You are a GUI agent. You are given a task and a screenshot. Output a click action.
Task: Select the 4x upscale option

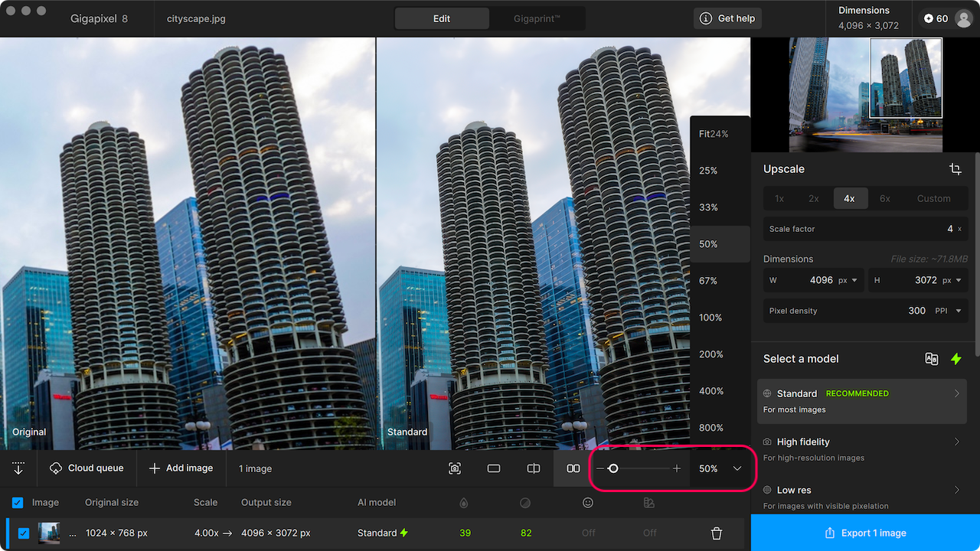[x=850, y=198]
